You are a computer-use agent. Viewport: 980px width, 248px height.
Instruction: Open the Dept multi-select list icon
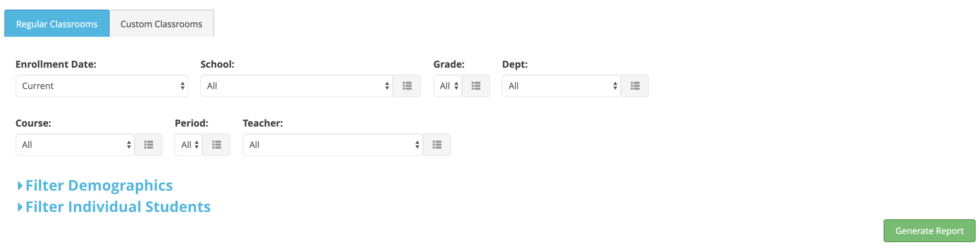[x=635, y=86]
